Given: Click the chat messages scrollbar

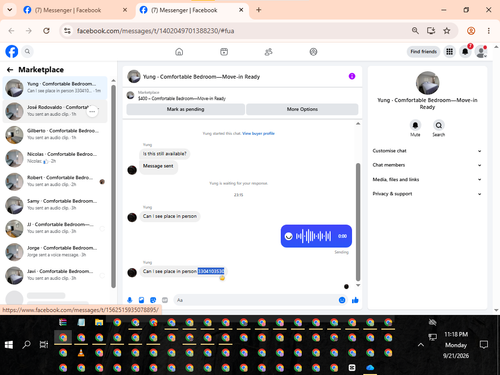Looking at the screenshot, I should click(x=358, y=222).
